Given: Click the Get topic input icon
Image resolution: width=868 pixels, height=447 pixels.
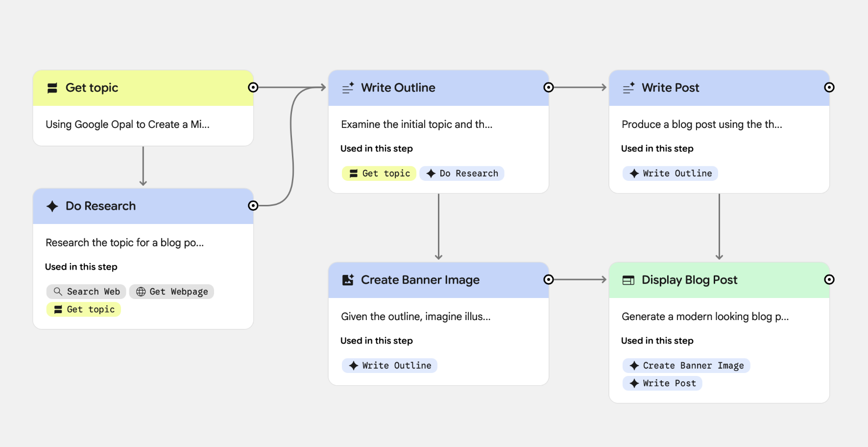Looking at the screenshot, I should pos(52,88).
